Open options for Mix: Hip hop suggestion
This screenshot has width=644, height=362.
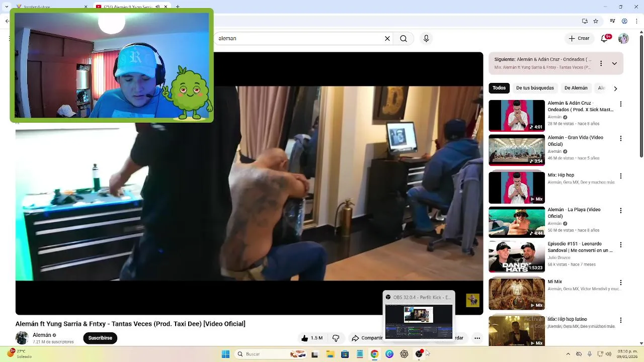tap(621, 176)
